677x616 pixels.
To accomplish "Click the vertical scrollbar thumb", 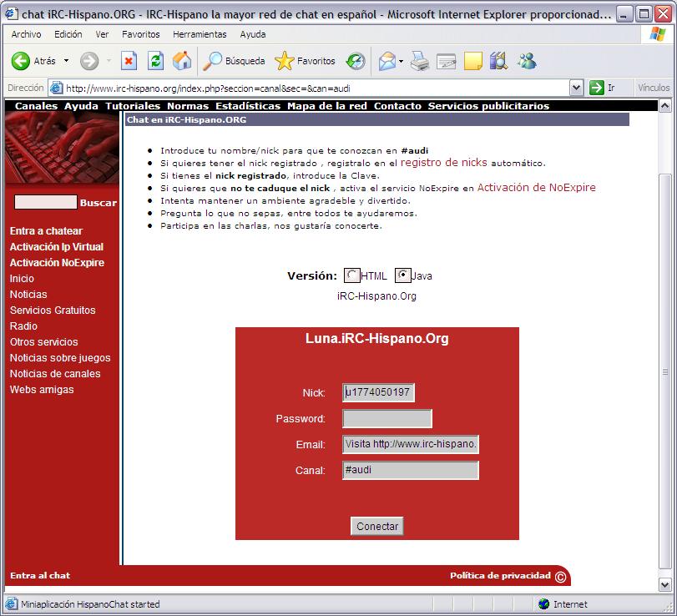I will click(x=665, y=371).
